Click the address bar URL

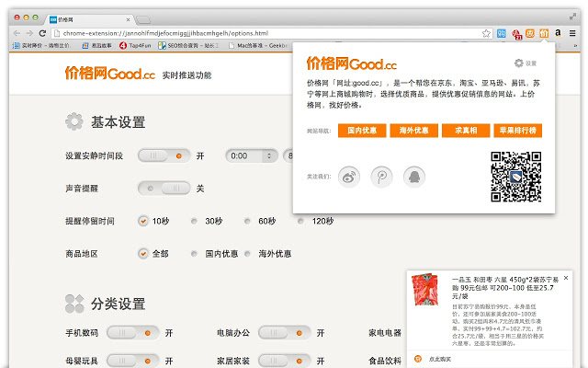click(165, 33)
